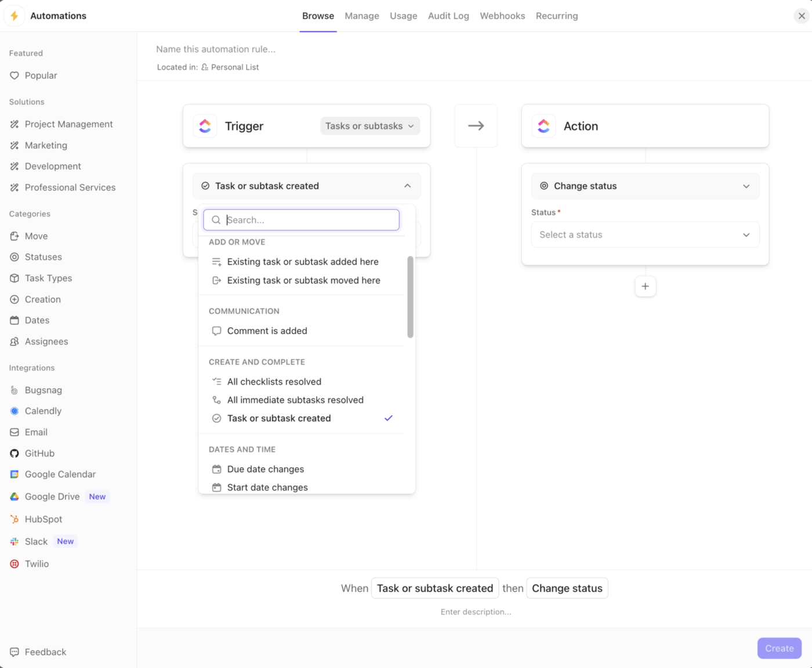
Task: Switch to the Manage tab
Action: (x=361, y=16)
